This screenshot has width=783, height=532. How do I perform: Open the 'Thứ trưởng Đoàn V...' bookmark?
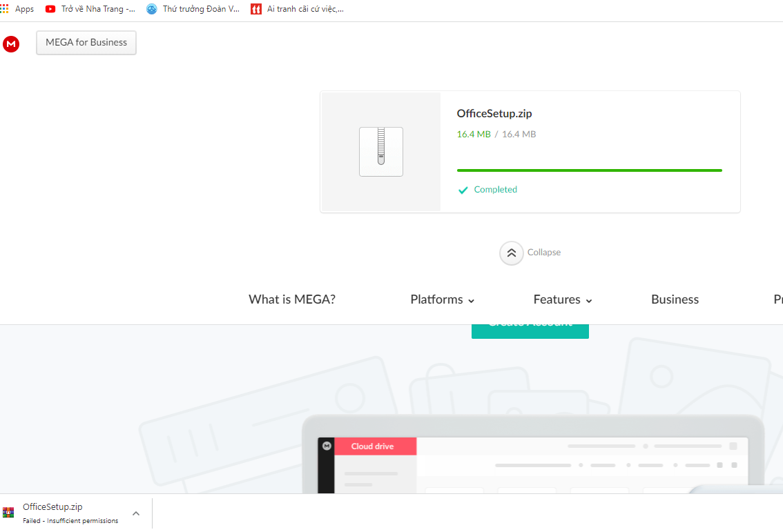193,9
